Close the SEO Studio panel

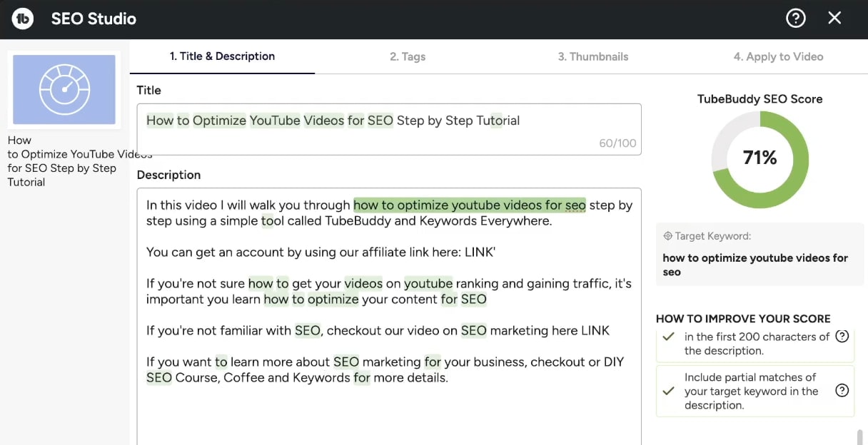[834, 19]
